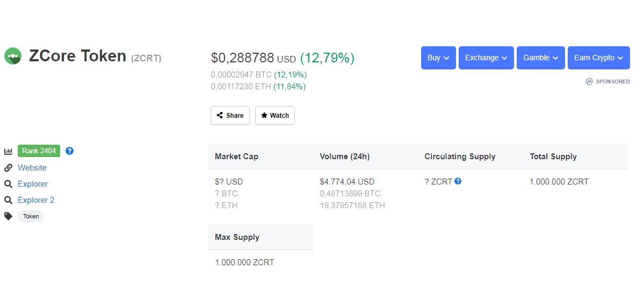The image size is (644, 291).
Task: Open the Explorer link
Action: (33, 184)
